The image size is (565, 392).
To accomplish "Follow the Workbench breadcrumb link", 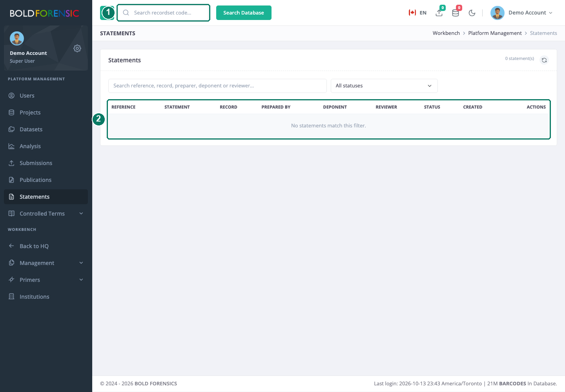I will (x=446, y=33).
